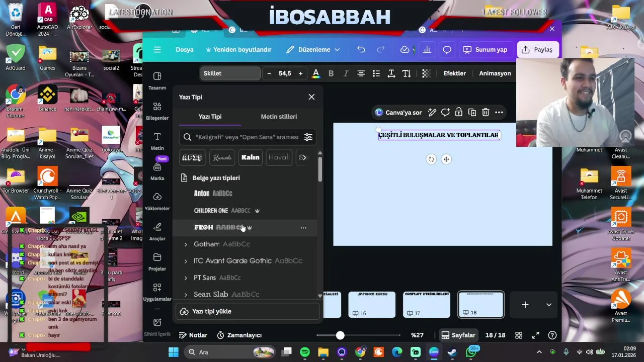
Task: Select the Kalın font category chip
Action: click(250, 157)
